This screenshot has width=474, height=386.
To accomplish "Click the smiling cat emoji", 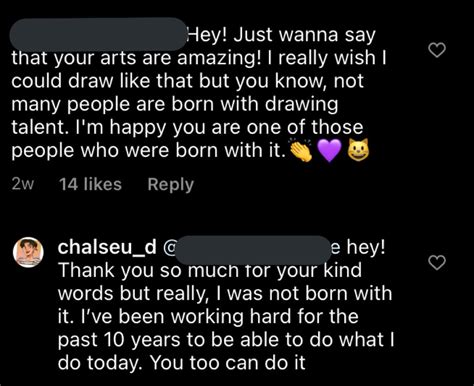I will click(x=358, y=150).
